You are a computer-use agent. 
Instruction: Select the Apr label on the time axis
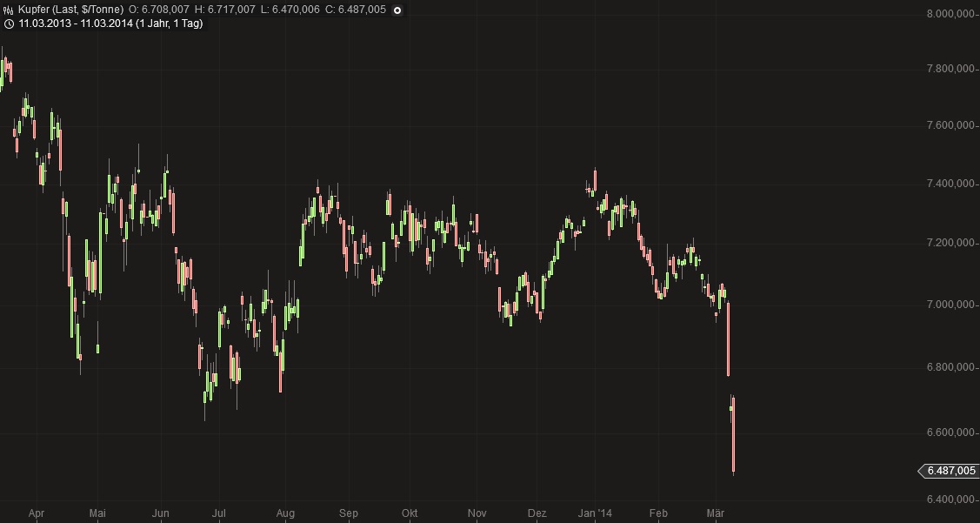[38, 513]
